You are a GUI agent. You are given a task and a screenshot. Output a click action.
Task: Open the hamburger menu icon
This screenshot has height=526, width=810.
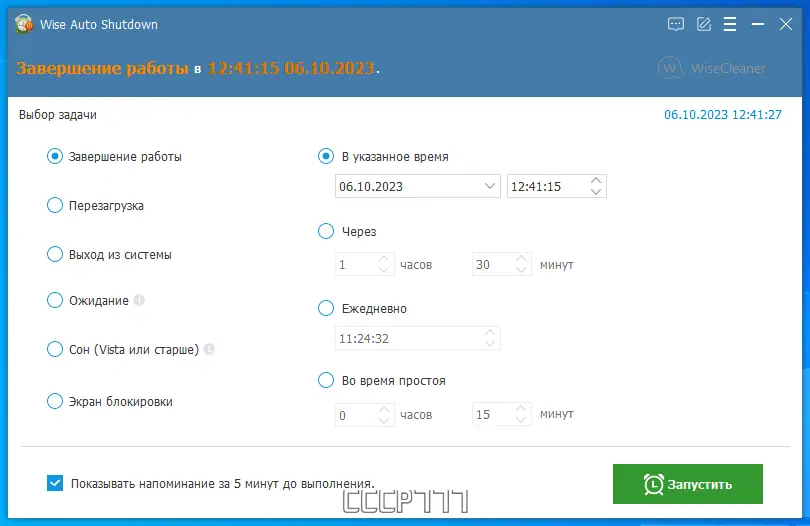click(x=730, y=24)
